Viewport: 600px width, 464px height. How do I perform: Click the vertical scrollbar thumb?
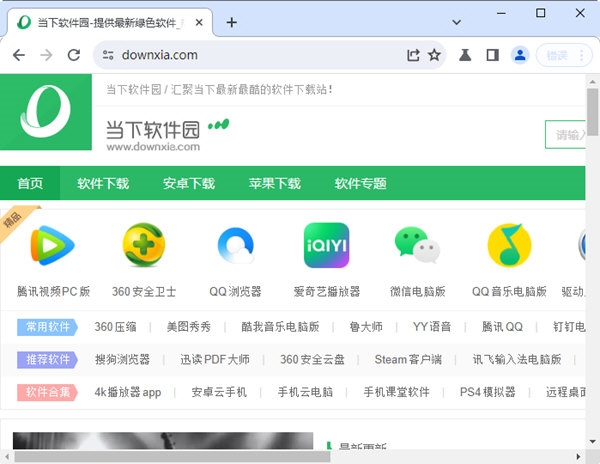pyautogui.click(x=593, y=112)
